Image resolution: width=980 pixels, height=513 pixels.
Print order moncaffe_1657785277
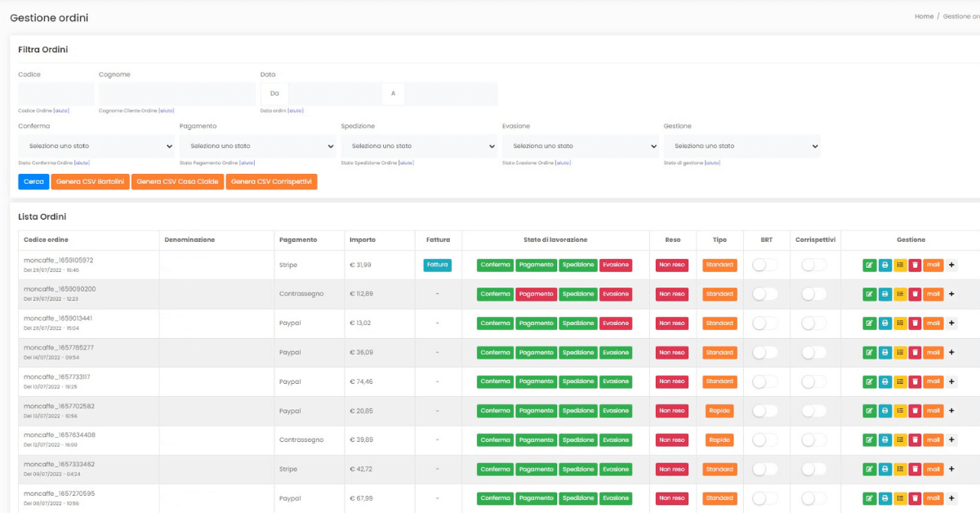[884, 353]
